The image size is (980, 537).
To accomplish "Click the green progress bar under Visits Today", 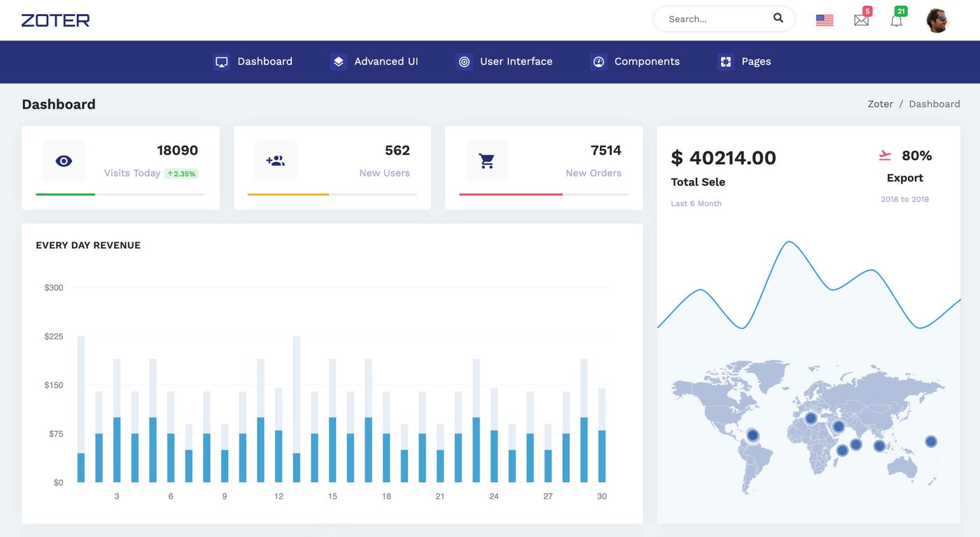I will pos(65,195).
